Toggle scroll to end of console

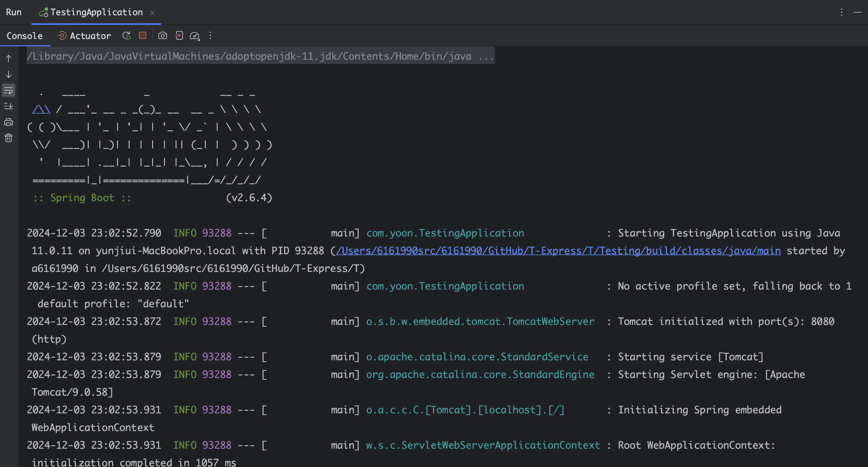click(9, 106)
